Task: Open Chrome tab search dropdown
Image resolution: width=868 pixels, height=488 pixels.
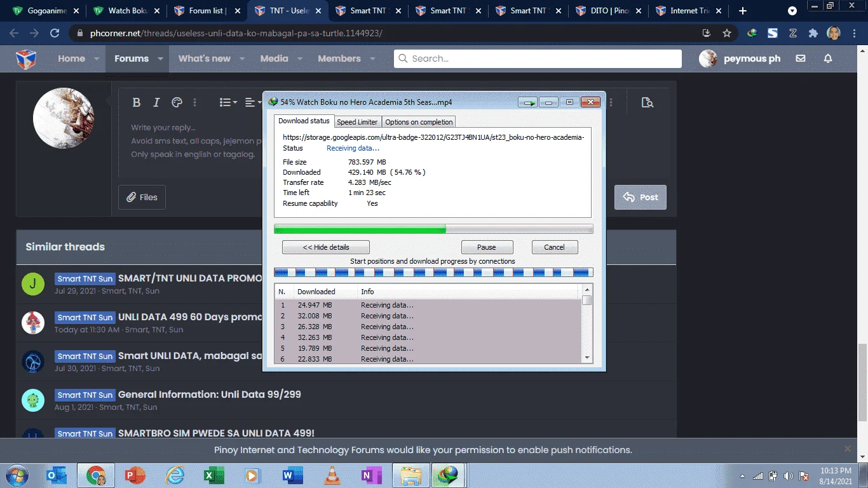Action: point(792,11)
